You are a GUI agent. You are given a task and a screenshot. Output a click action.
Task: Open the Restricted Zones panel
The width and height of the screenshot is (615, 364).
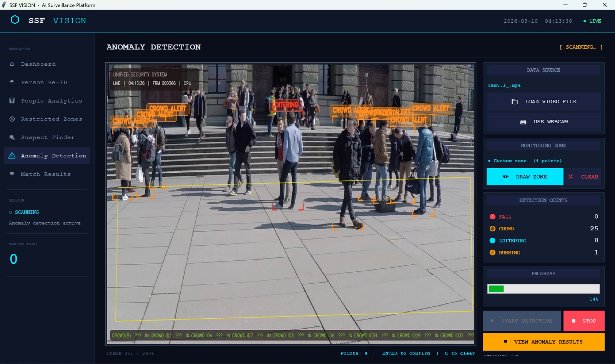52,119
